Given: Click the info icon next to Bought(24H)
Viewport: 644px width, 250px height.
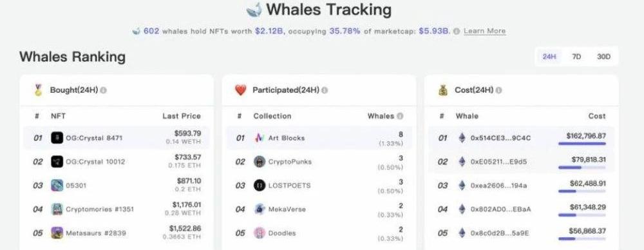Looking at the screenshot, I should (103, 90).
